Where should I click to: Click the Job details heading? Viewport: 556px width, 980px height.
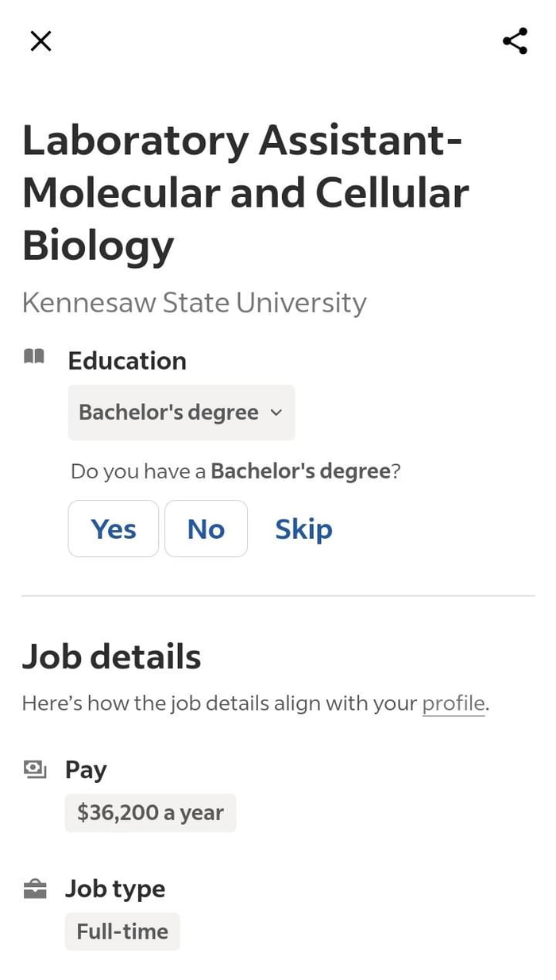pyautogui.click(x=111, y=657)
